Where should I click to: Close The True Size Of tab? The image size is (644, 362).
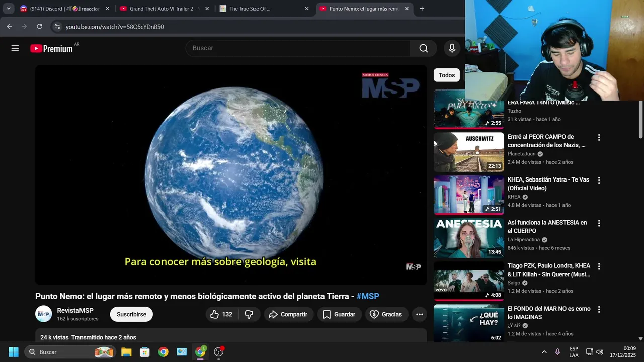(307, 9)
